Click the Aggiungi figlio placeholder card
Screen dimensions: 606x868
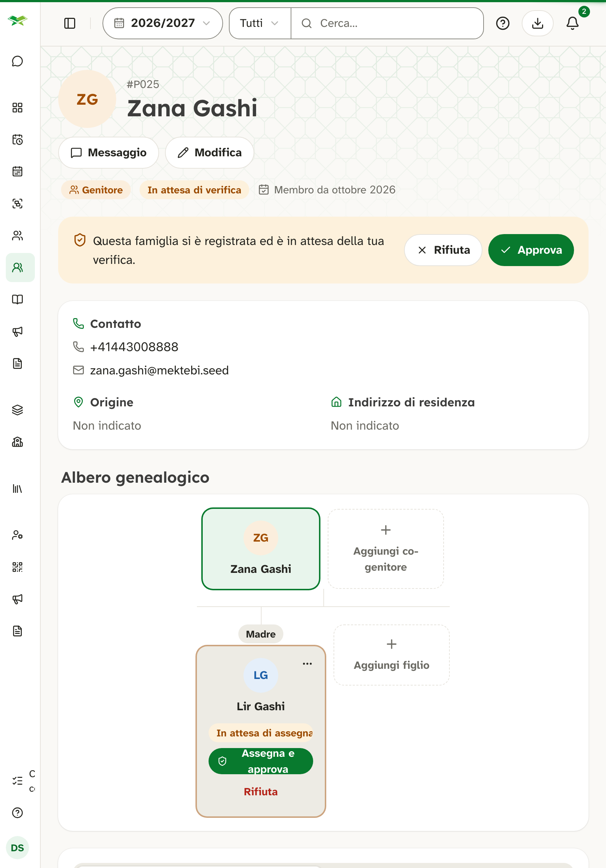click(x=391, y=655)
